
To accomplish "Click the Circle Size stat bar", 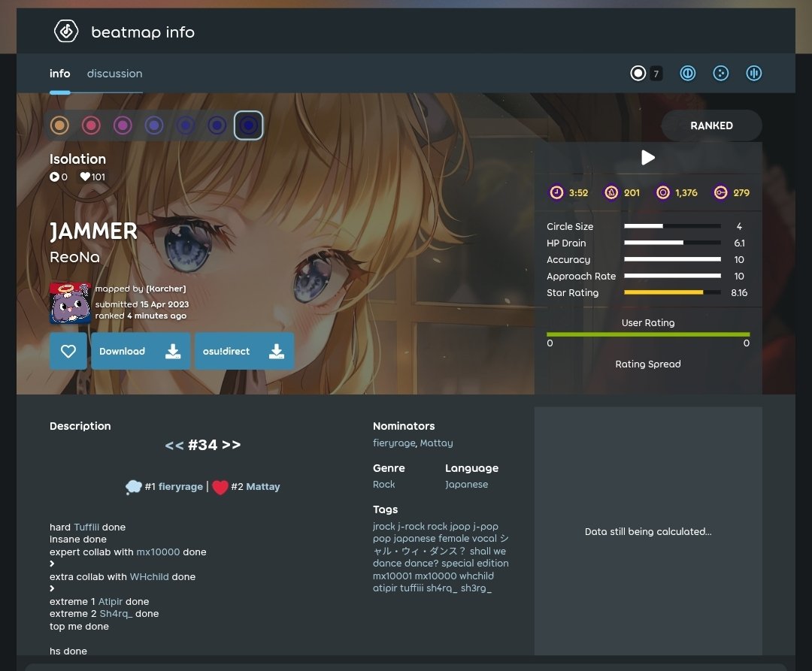I will 673,226.
